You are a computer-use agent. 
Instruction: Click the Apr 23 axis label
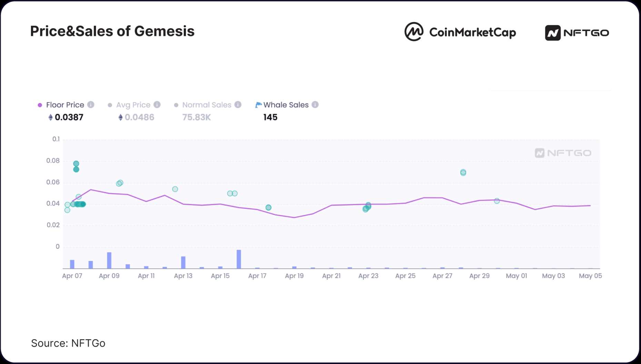tap(368, 276)
